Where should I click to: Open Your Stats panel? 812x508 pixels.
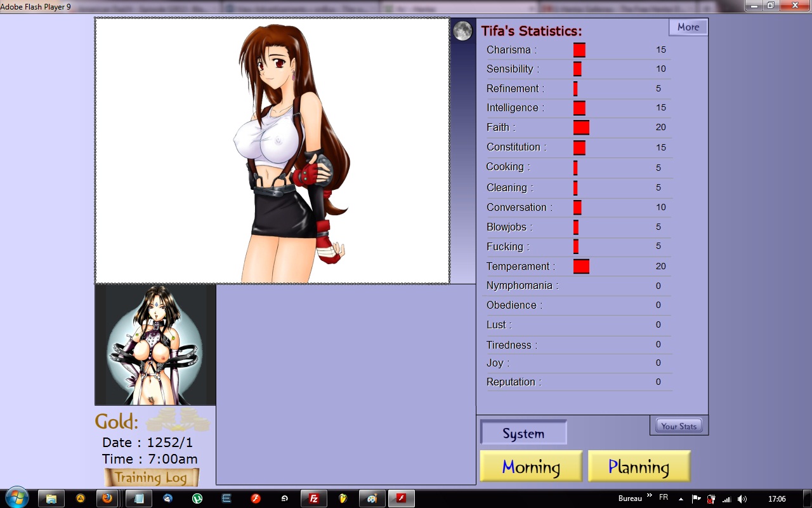679,426
